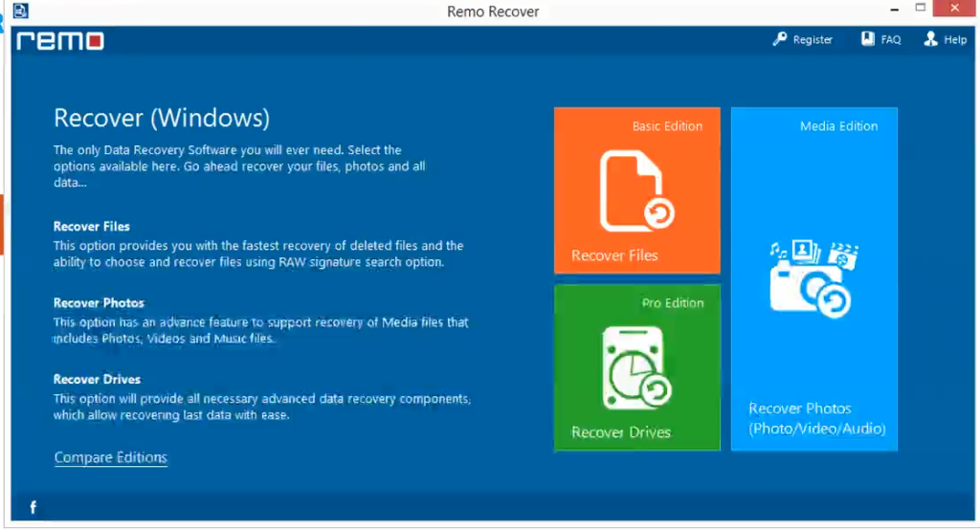Click the Pro Edition label on green tile

tap(672, 303)
